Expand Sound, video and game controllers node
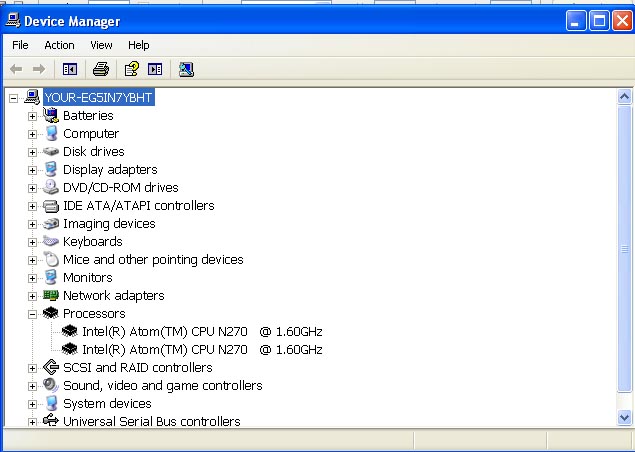 coord(32,386)
